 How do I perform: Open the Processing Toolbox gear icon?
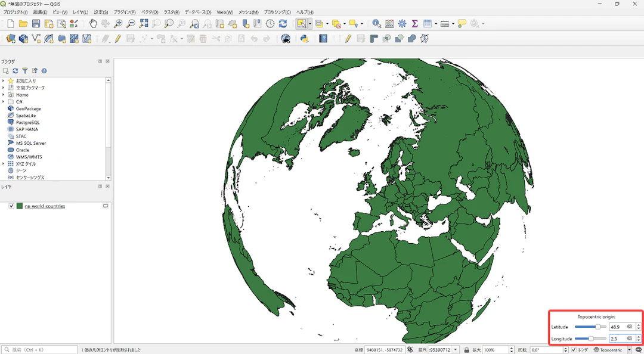402,24
